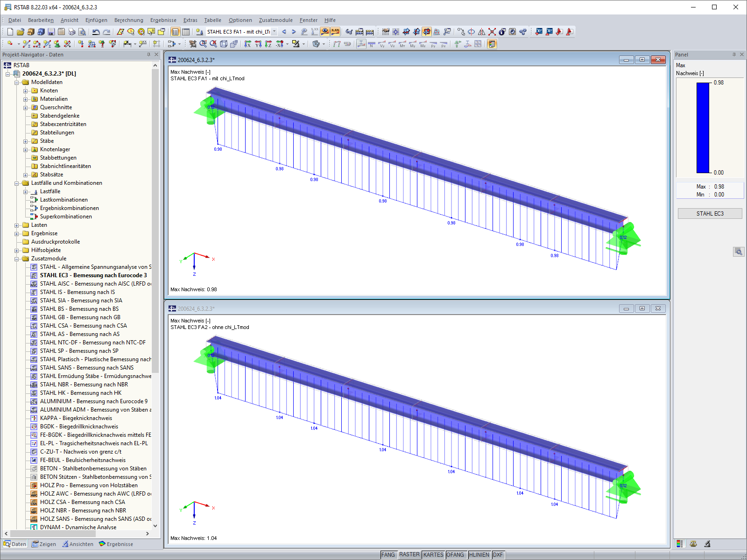Open the Datei menu
This screenshot has height=560, width=747.
pyautogui.click(x=14, y=20)
